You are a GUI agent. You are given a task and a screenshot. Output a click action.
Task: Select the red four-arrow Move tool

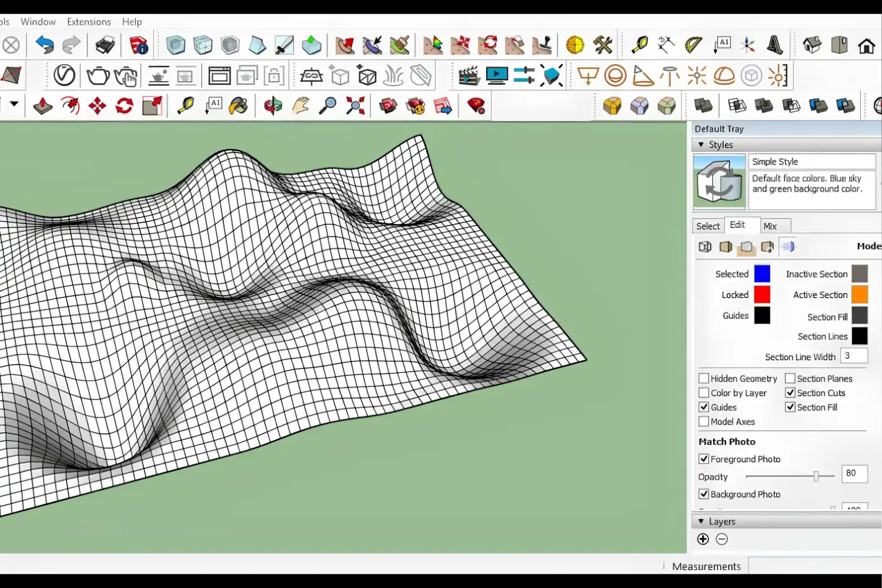click(x=97, y=106)
